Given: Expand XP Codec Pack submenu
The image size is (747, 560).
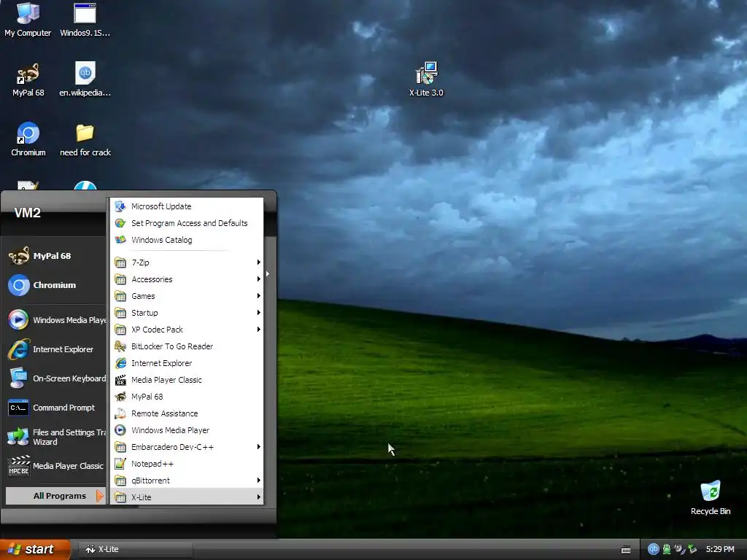Looking at the screenshot, I should tap(187, 330).
